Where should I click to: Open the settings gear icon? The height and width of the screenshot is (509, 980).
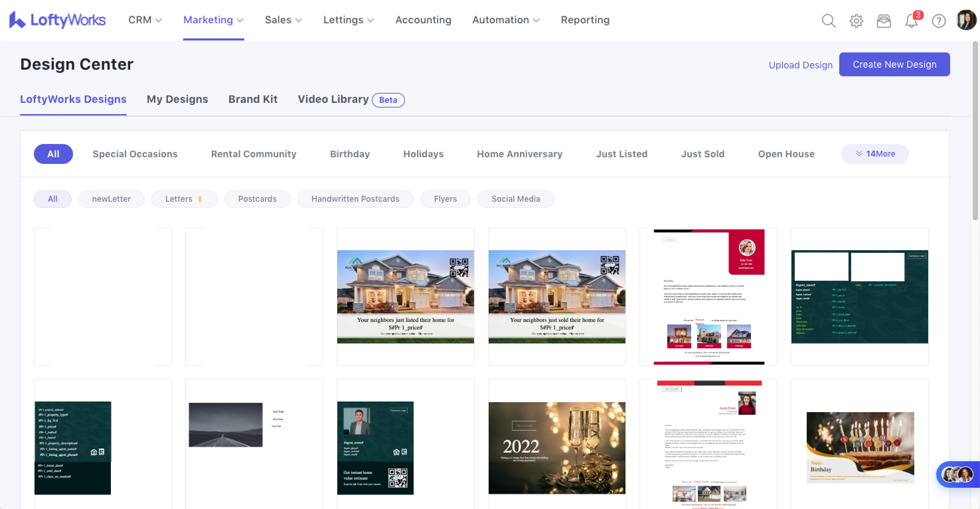[856, 21]
